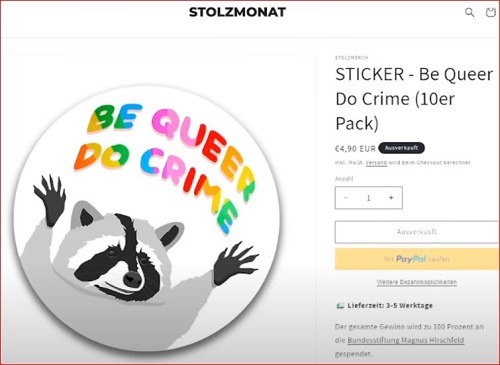This screenshot has height=365, width=500.
Task: Click the STOLZMONAT shop logo
Action: tap(237, 12)
